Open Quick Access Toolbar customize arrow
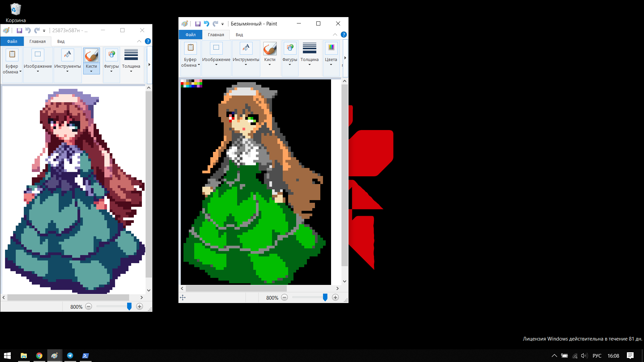Image resolution: width=644 pixels, height=362 pixels. [x=222, y=24]
